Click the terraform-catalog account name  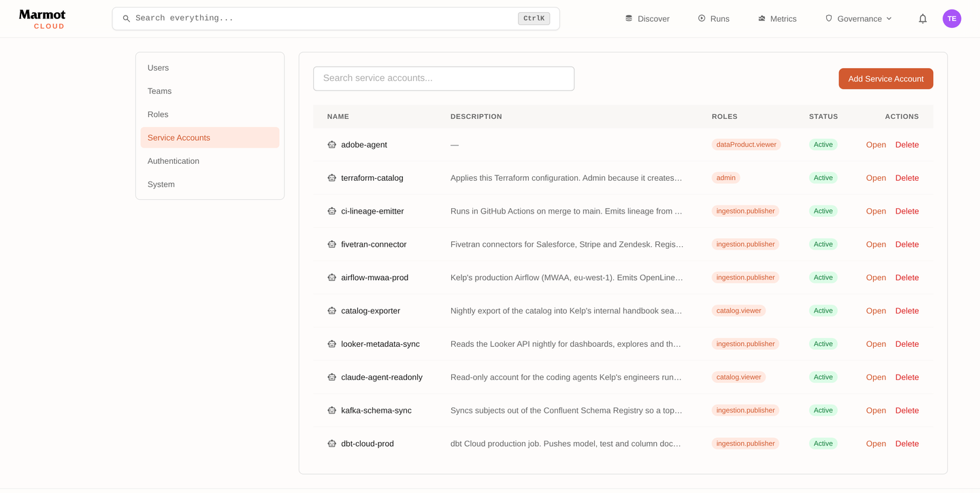point(372,178)
